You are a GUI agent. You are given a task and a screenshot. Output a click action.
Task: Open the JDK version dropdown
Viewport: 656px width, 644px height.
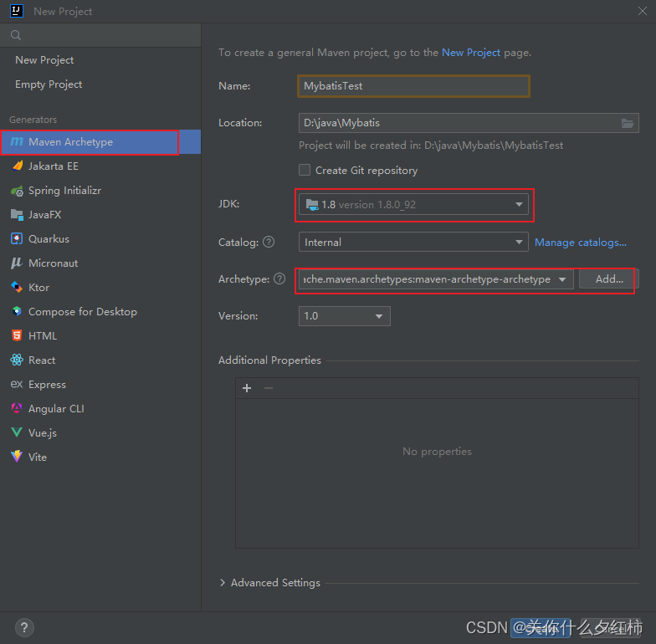click(x=413, y=205)
